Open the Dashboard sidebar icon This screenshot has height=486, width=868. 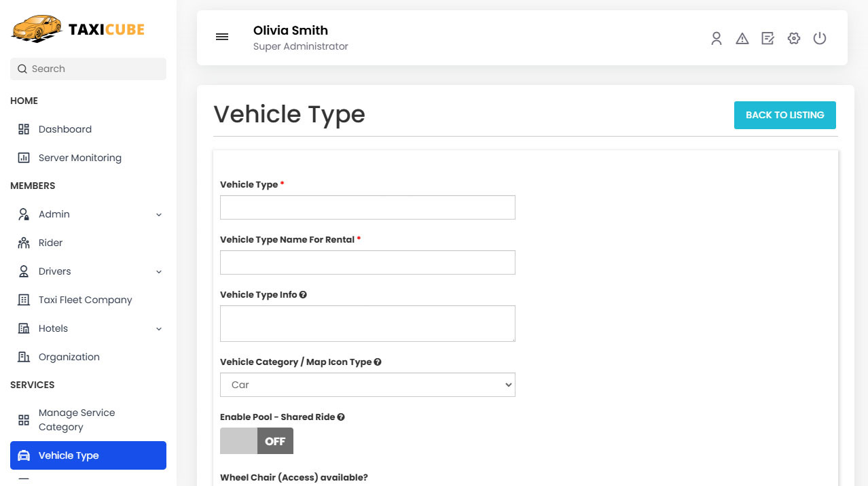pyautogui.click(x=24, y=128)
